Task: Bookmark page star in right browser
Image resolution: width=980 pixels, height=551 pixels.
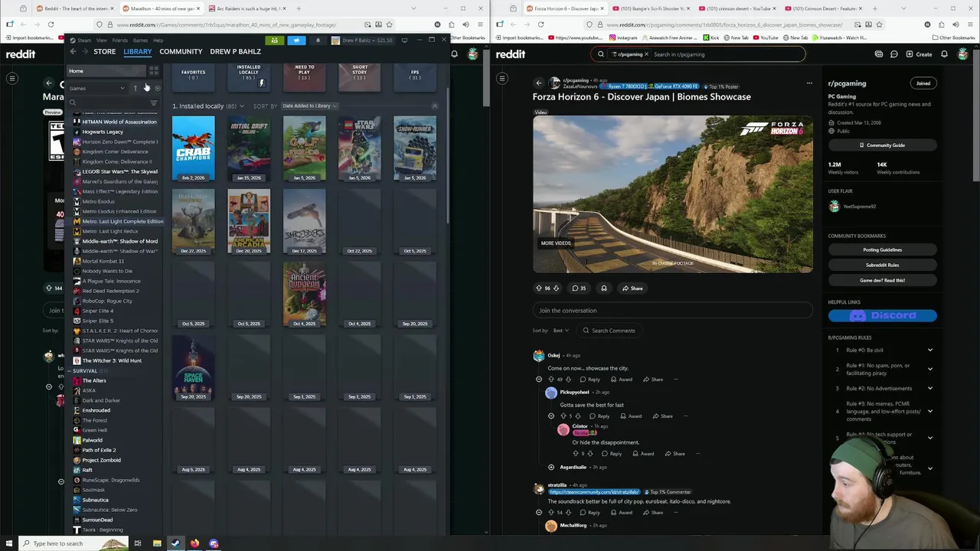Action: coord(879,24)
